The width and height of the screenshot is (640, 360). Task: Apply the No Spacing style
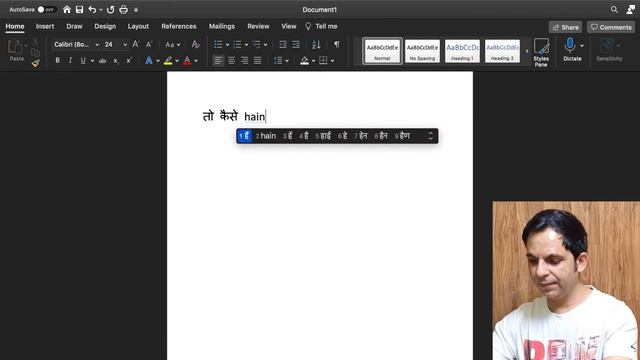pos(422,51)
